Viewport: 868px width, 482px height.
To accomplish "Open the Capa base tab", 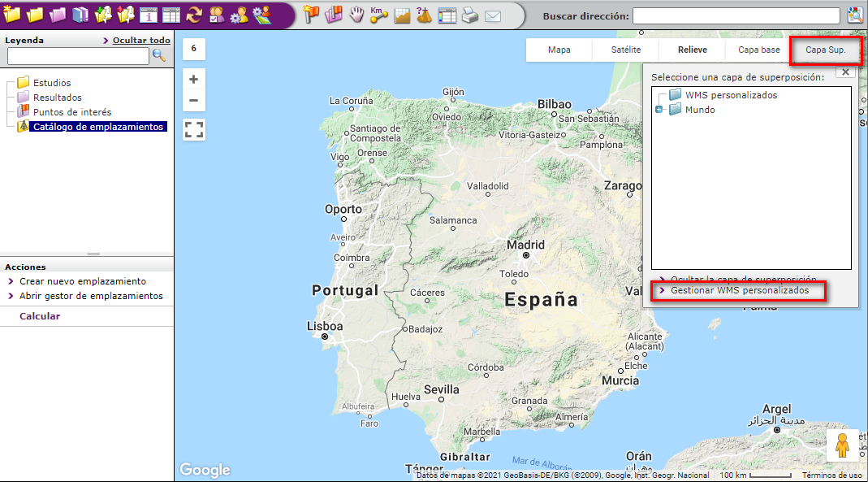I will (x=758, y=50).
